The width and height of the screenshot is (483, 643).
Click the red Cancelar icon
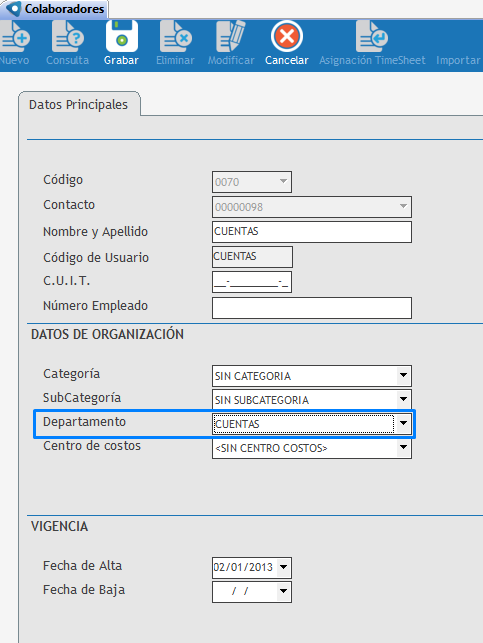click(x=287, y=36)
